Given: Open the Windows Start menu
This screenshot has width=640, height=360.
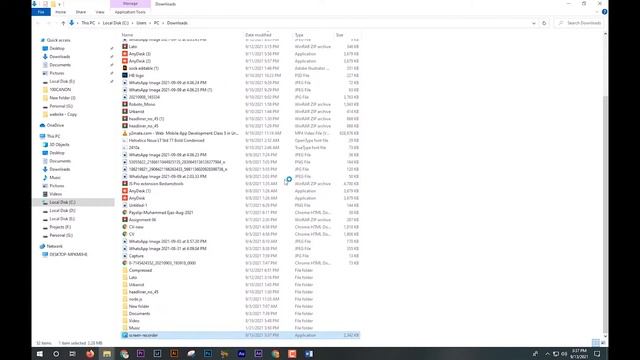Looking at the screenshot, I should point(40,354).
